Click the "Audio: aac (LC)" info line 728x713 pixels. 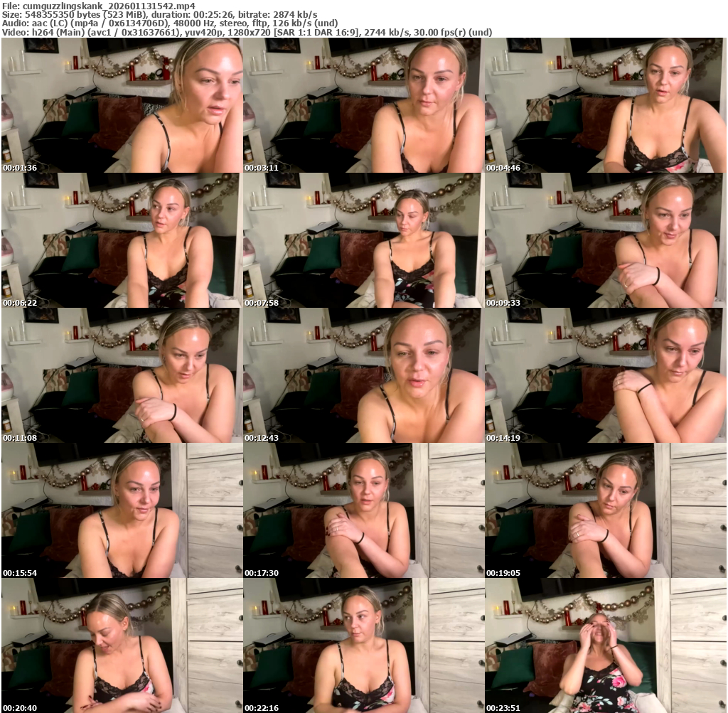170,23
